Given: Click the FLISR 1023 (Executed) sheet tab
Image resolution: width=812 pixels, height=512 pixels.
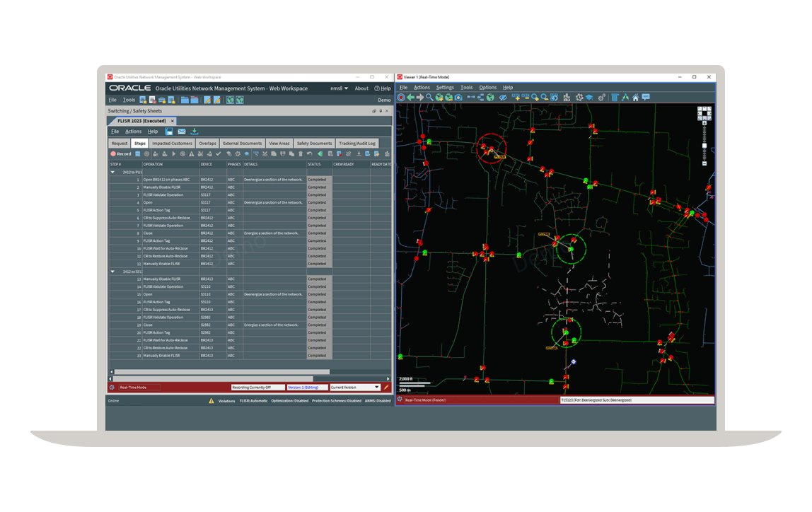Looking at the screenshot, I should 141,121.
